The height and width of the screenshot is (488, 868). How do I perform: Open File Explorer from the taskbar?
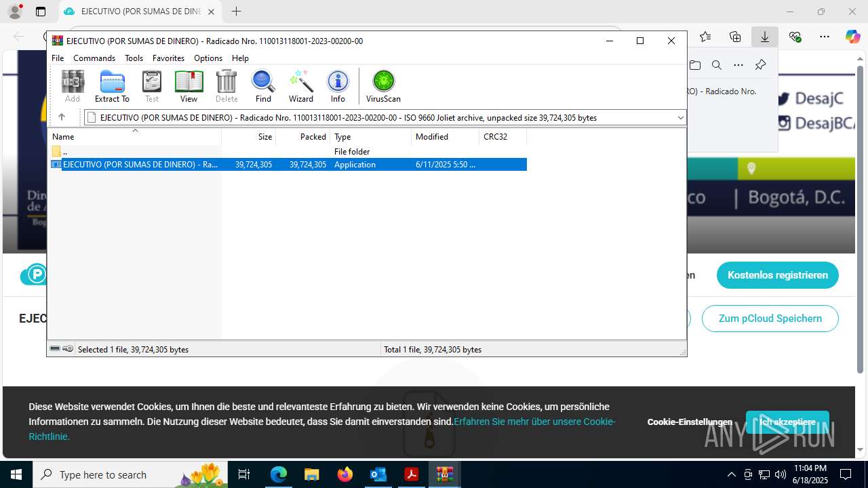tap(311, 474)
